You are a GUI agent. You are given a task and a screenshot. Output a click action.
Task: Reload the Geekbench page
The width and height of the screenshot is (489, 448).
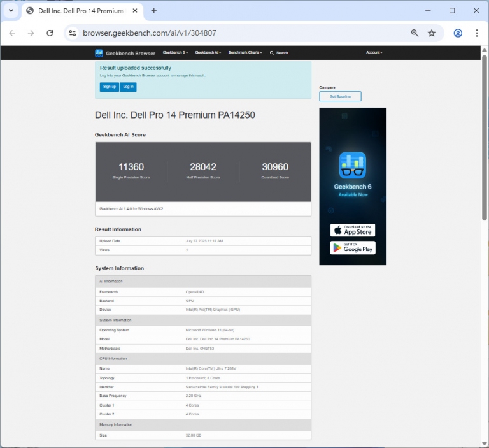50,33
